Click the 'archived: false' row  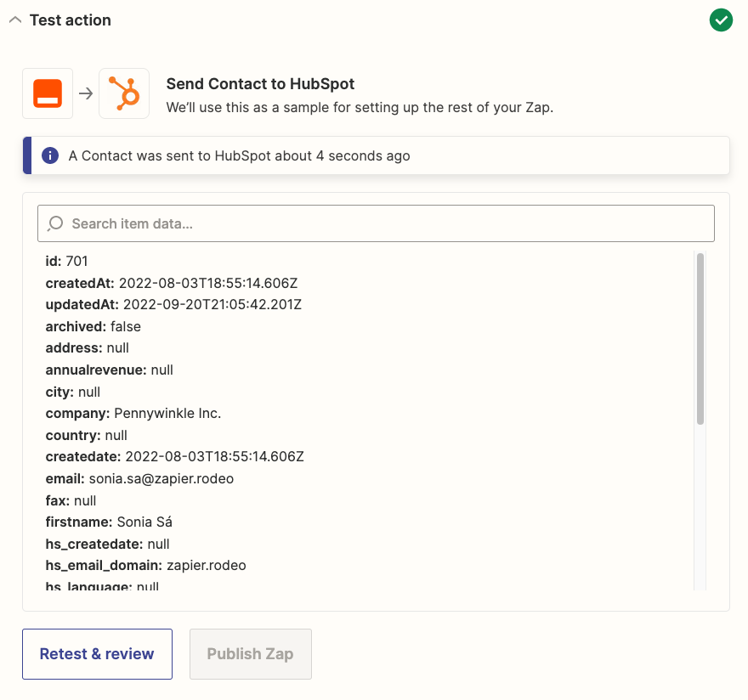[93, 326]
